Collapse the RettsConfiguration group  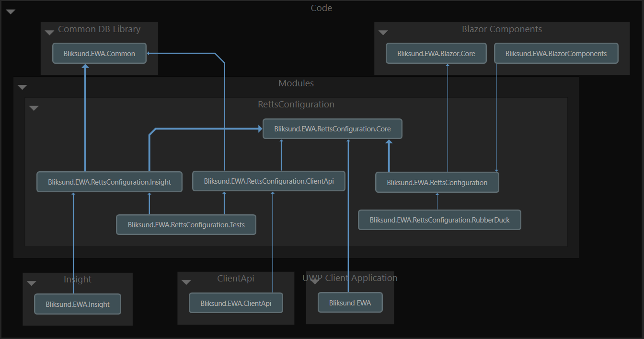34,108
